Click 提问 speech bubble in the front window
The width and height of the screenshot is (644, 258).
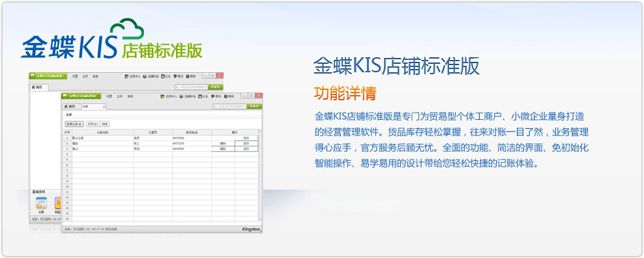[x=216, y=96]
